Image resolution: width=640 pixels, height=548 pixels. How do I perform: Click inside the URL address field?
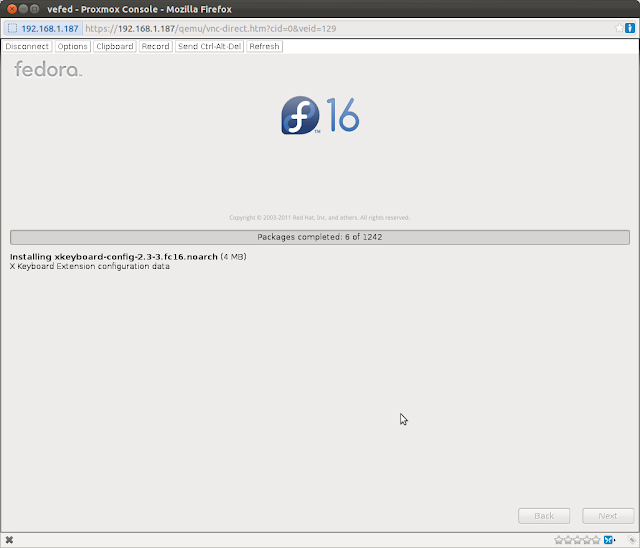(x=347, y=29)
